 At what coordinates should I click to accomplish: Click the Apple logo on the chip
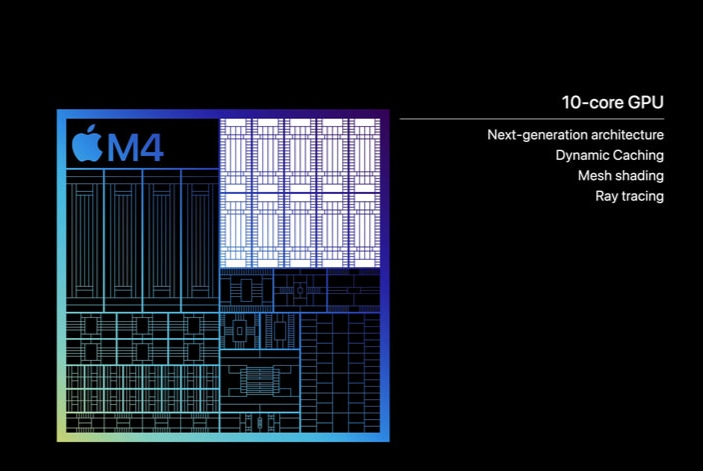coord(87,143)
